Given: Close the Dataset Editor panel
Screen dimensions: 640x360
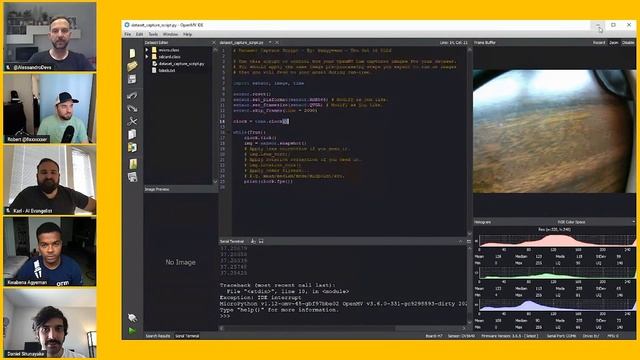Looking at the screenshot, I should pyautogui.click(x=213, y=42).
